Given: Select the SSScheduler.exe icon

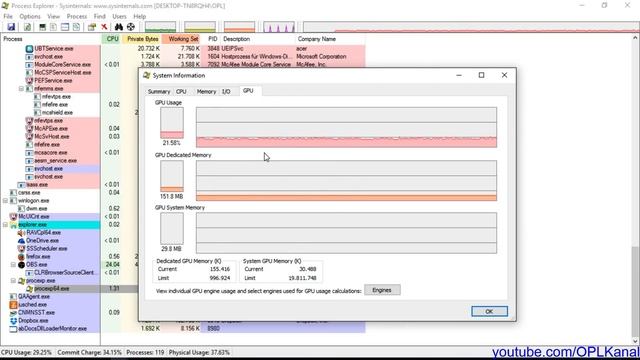Looking at the screenshot, I should coord(21,249).
